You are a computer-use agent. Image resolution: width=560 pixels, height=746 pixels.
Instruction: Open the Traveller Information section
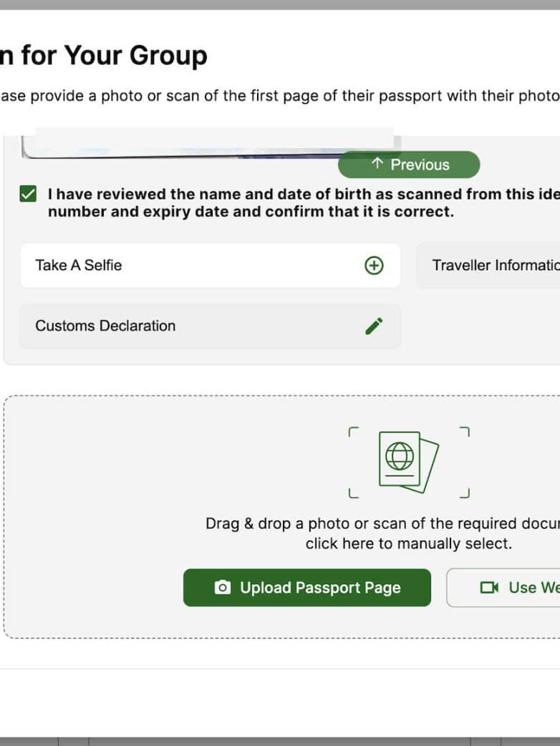coord(494,266)
